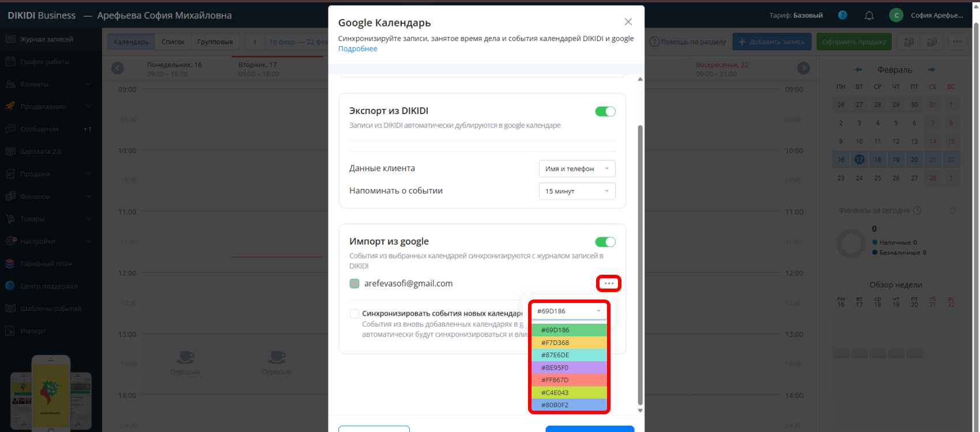Switch to Групповые tab
Viewport: 980px width, 432px height.
[215, 42]
